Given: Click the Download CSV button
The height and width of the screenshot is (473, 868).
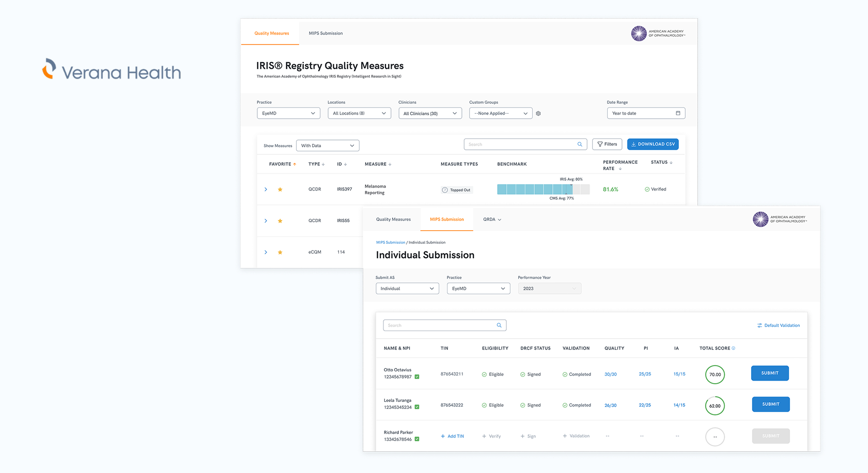Looking at the screenshot, I should 653,144.
